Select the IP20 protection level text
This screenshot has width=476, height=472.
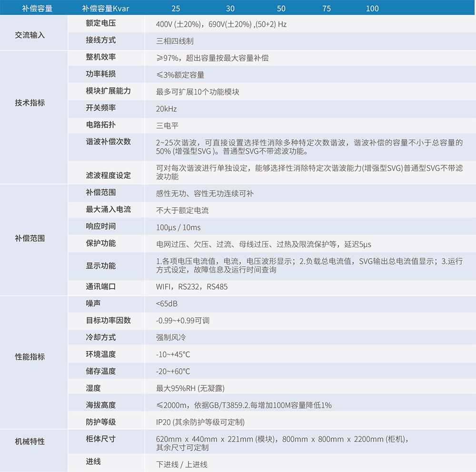click(200, 422)
